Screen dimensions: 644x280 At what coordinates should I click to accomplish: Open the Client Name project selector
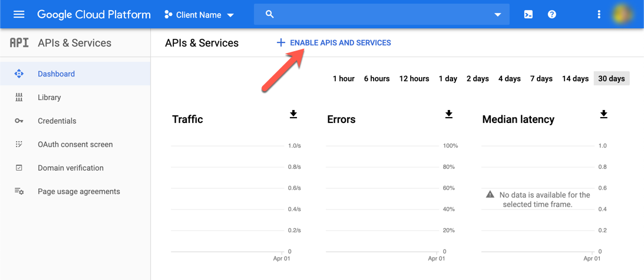[199, 15]
